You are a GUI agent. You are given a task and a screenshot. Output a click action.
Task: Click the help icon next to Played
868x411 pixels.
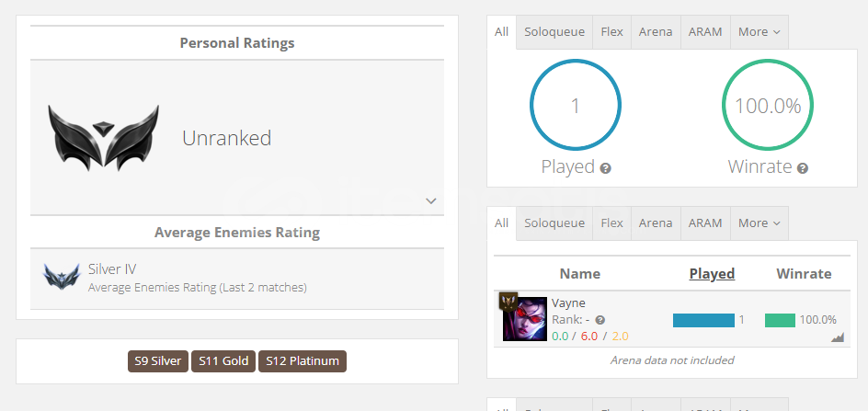click(x=606, y=168)
